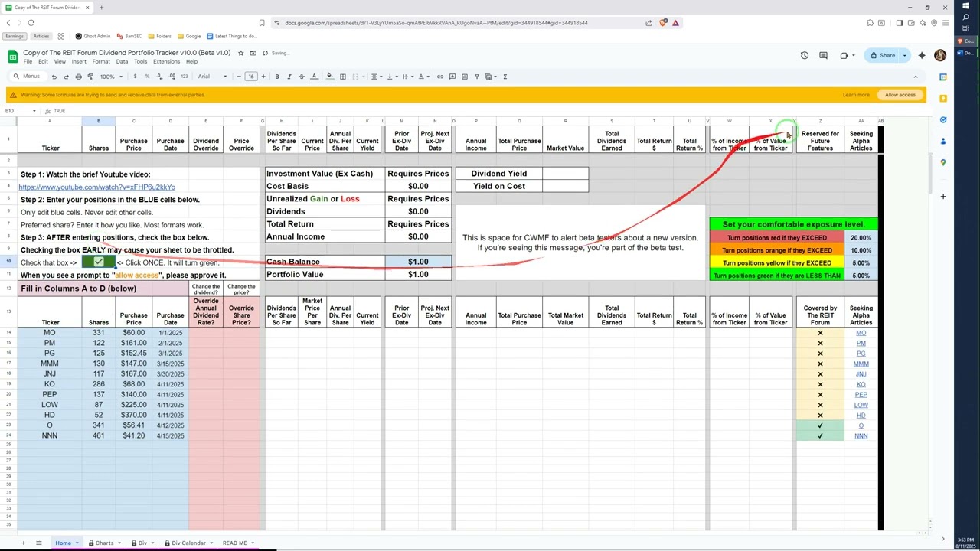980x551 pixels.
Task: Toggle the green checkbox in B10
Action: click(x=99, y=262)
